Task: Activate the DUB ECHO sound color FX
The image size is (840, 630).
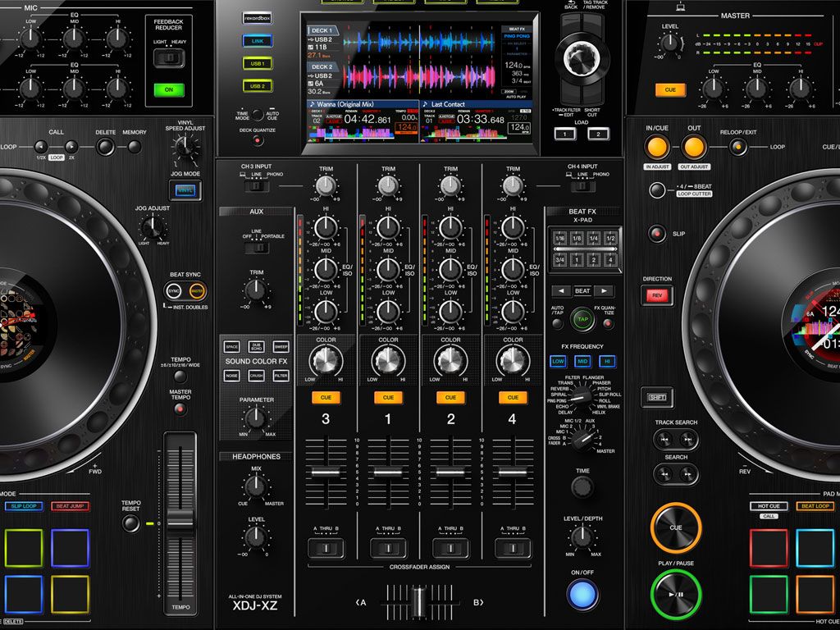Action: (257, 347)
